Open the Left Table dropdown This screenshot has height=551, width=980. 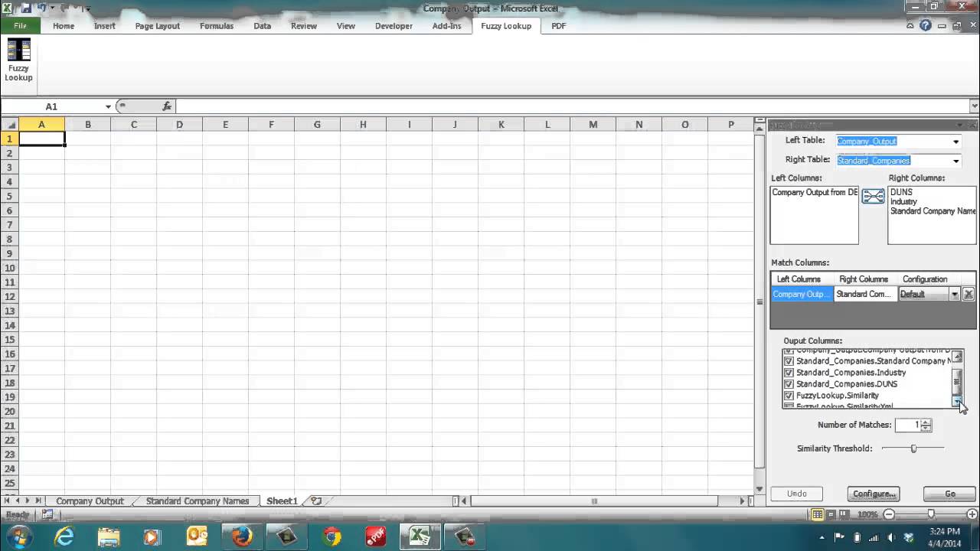955,142
